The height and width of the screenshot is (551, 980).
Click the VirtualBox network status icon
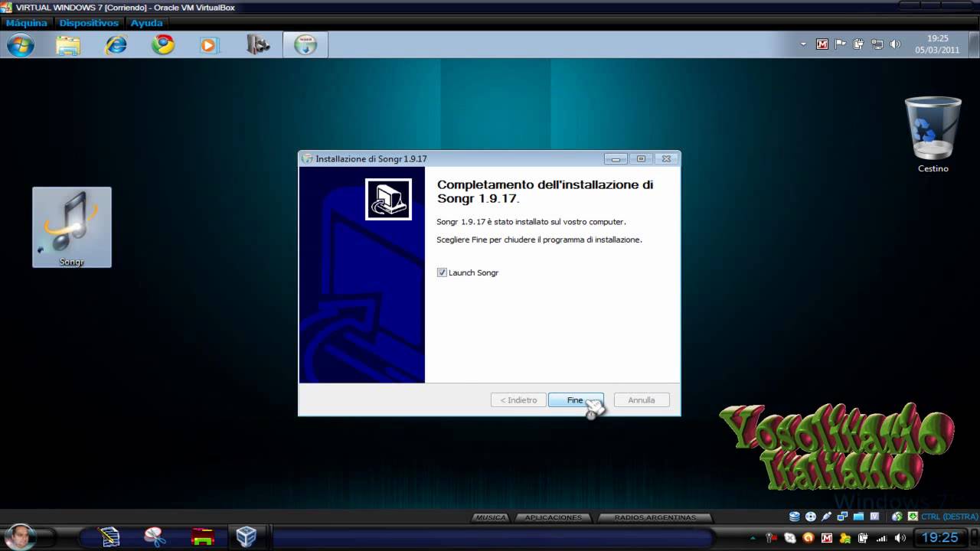tap(842, 517)
